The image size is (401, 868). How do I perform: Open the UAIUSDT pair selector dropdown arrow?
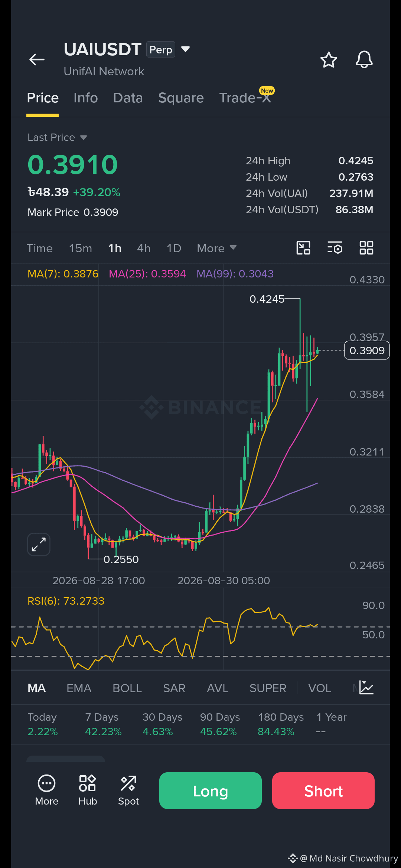pos(185,49)
